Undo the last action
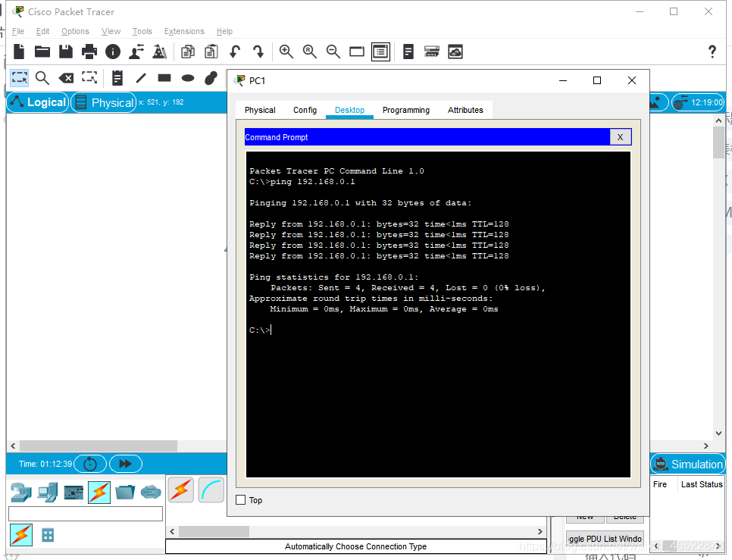Viewport: 732px width, 560px height. click(x=235, y=52)
